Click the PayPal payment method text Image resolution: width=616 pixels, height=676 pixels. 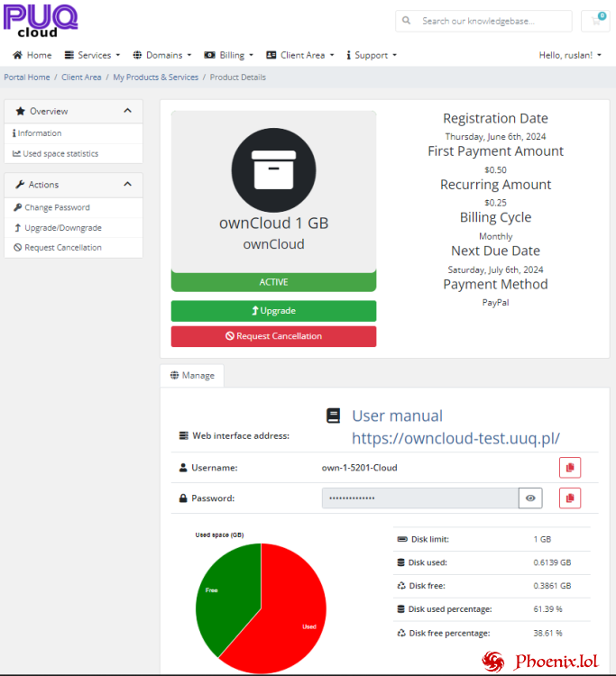tap(495, 302)
